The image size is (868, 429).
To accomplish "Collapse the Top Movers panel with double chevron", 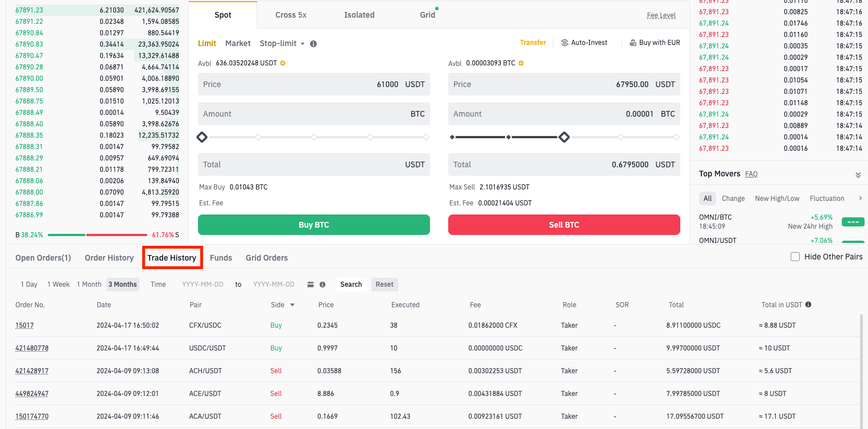I will click(x=858, y=175).
